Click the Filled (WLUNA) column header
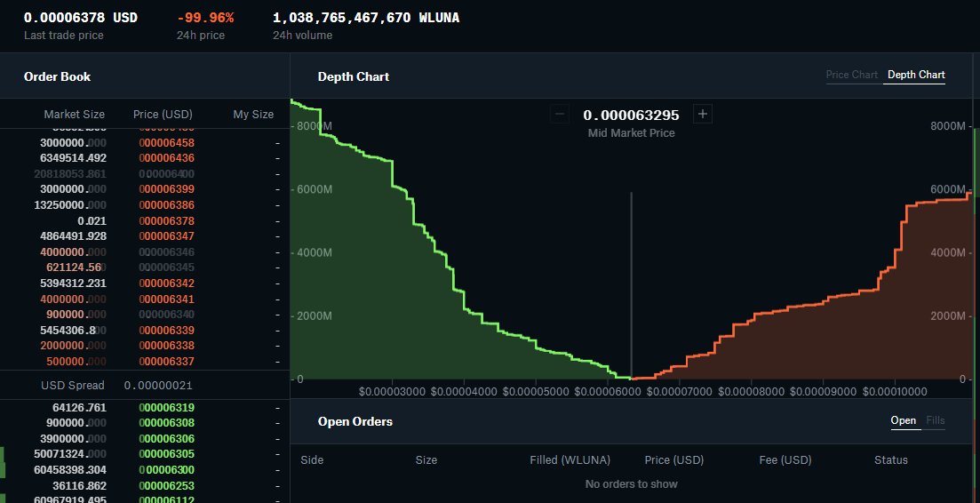980x503 pixels. click(x=570, y=459)
